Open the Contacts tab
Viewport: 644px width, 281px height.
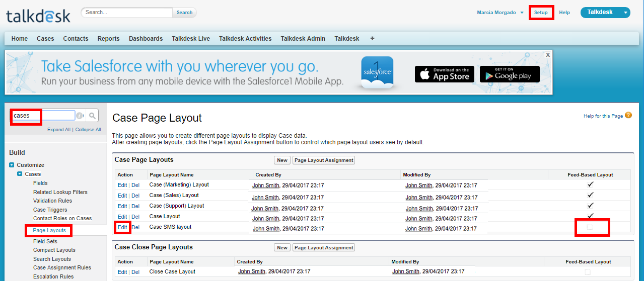(76, 39)
